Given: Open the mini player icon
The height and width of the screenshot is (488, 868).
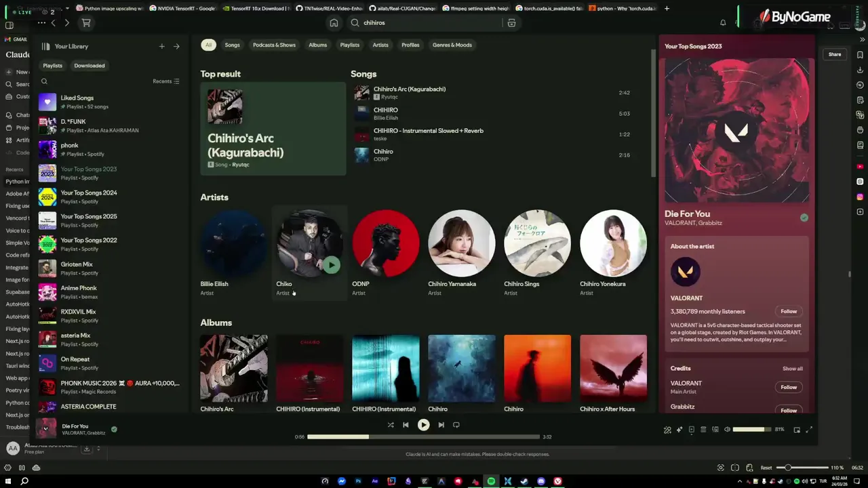Looking at the screenshot, I should (797, 430).
